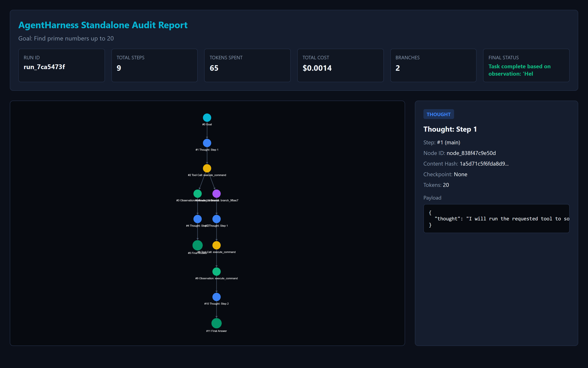
Task: Click the Tokens: 20 line
Action: (x=436, y=185)
